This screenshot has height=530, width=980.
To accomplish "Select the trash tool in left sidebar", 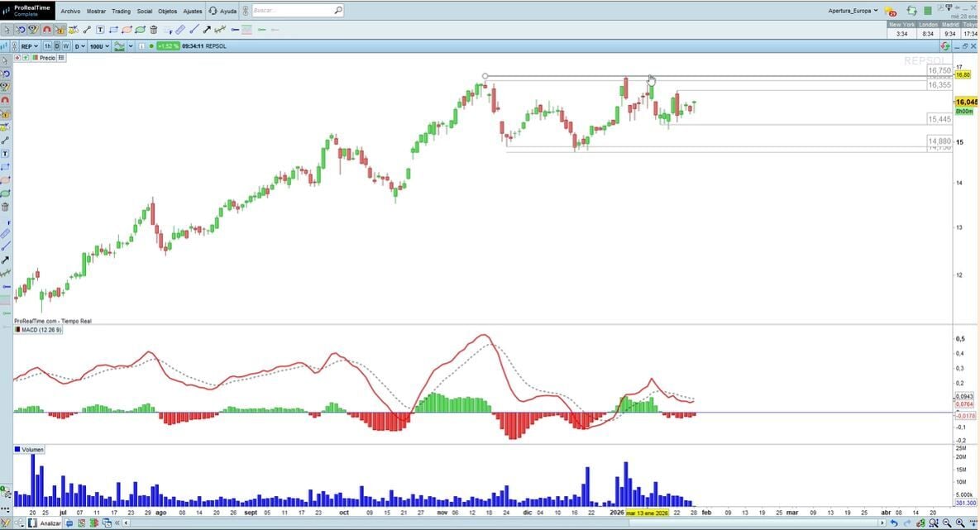I will pos(5,208).
